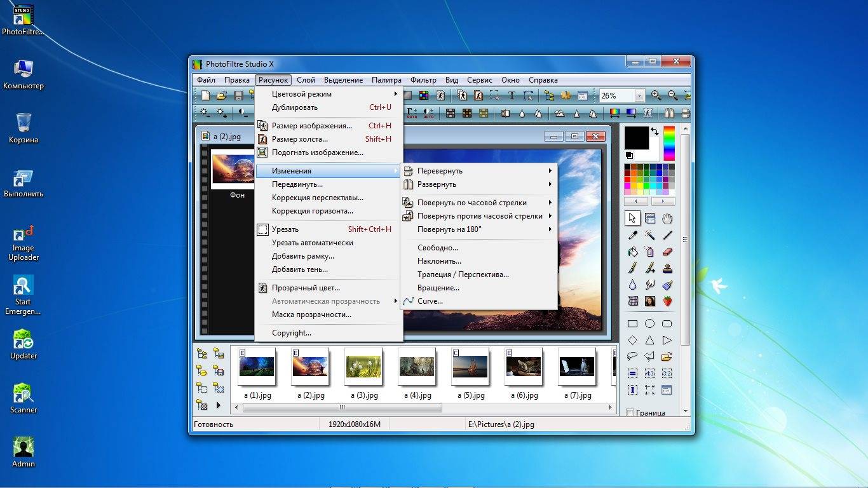The image size is (868, 488).
Task: Open the Компьютер desktop icon
Action: point(24,74)
